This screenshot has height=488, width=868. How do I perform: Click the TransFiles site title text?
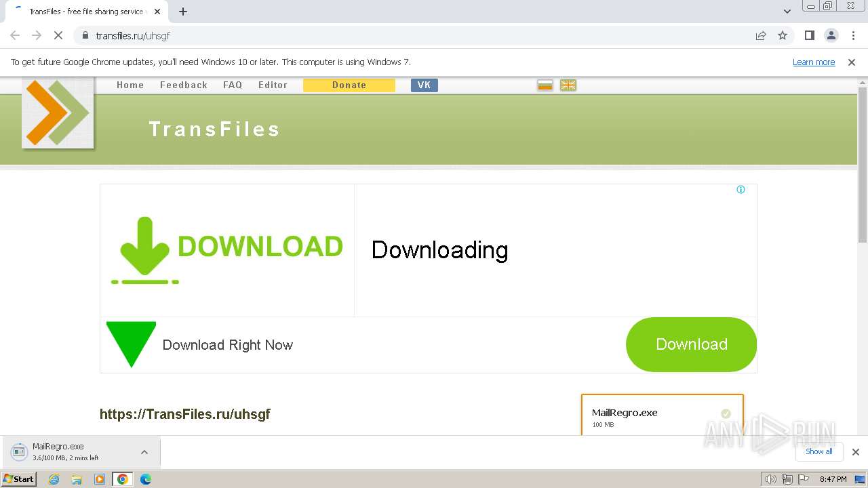point(214,129)
